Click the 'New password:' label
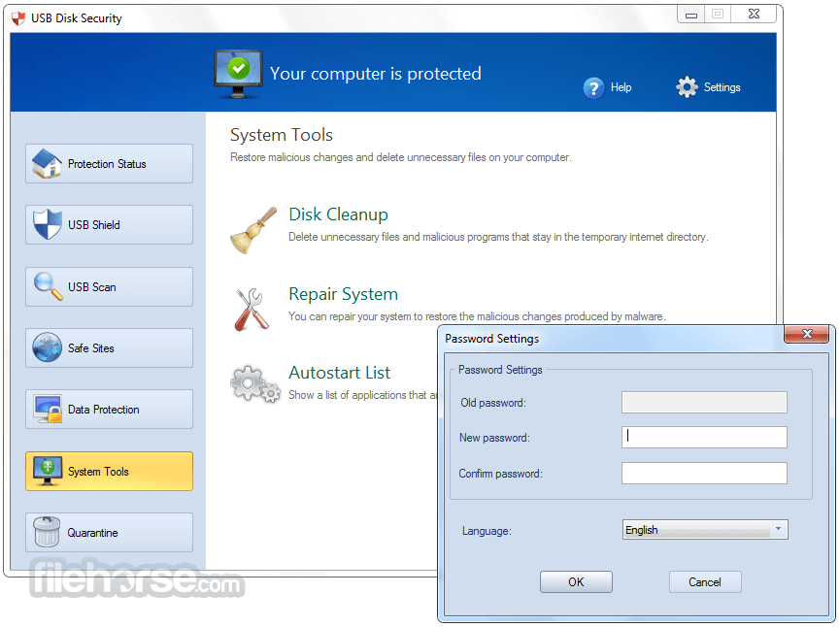 (x=494, y=438)
